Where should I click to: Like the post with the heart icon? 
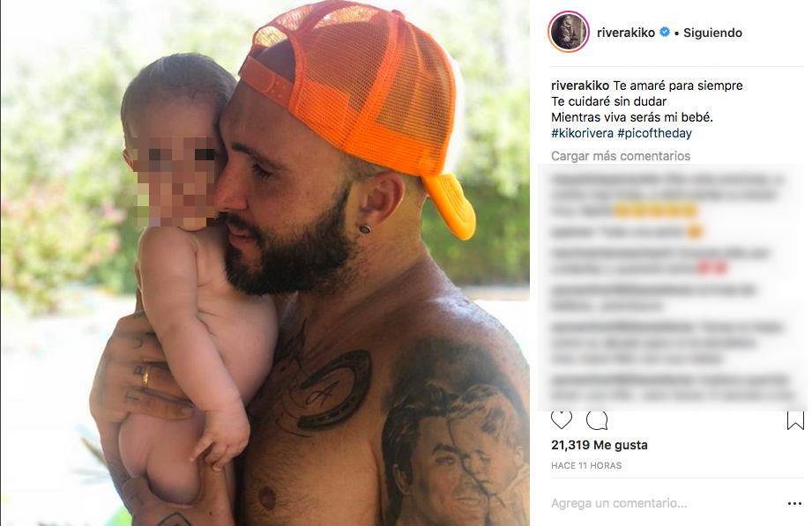pos(562,420)
